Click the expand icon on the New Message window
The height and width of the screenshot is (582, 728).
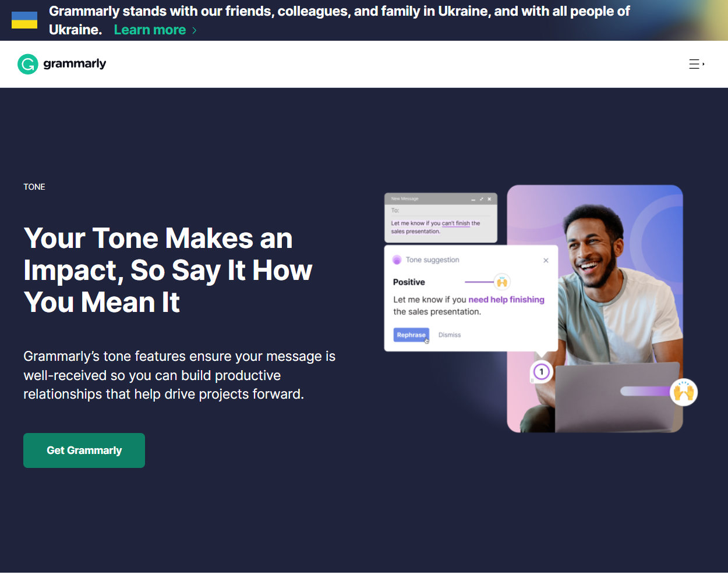(482, 199)
